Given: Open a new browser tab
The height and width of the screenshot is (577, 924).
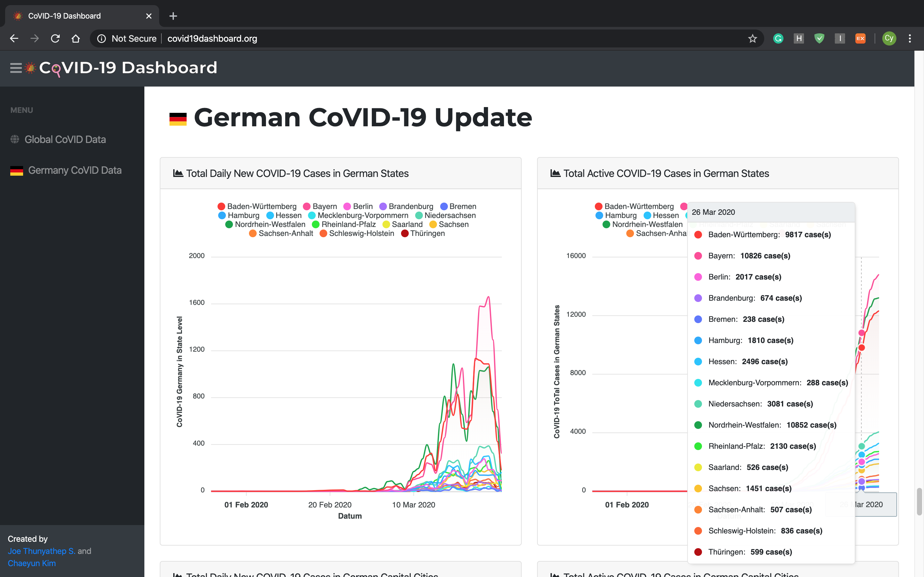Looking at the screenshot, I should [x=173, y=16].
